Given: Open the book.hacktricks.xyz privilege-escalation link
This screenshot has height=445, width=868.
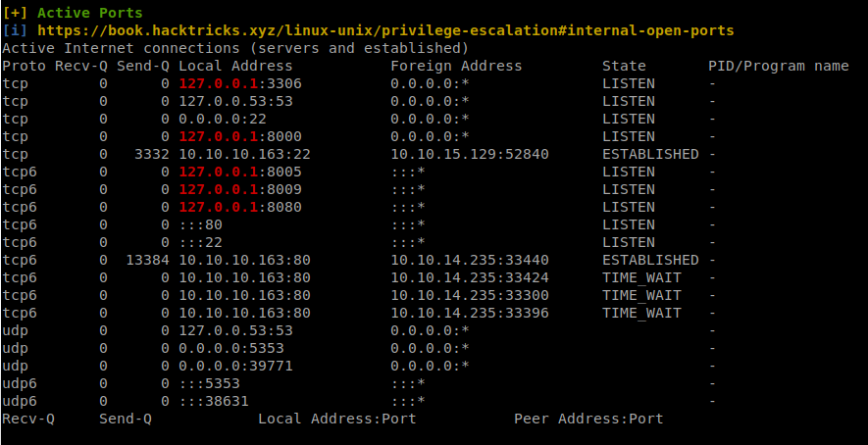Looking at the screenshot, I should click(x=384, y=30).
